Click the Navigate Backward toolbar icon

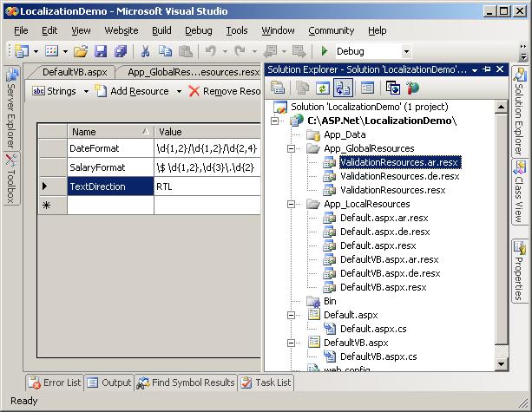[271, 51]
